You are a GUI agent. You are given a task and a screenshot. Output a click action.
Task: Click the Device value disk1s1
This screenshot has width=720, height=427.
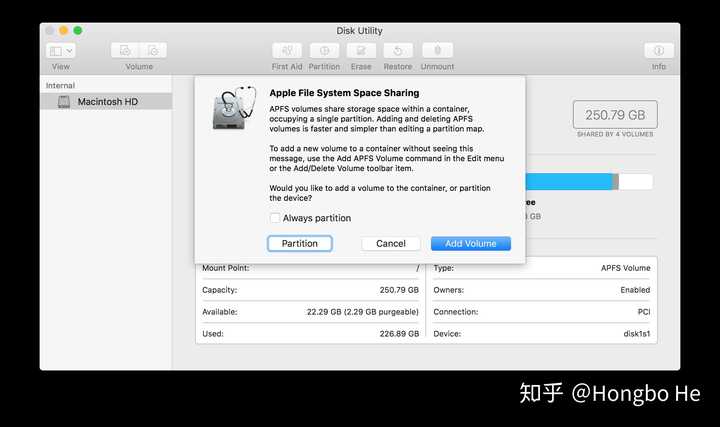(x=636, y=334)
